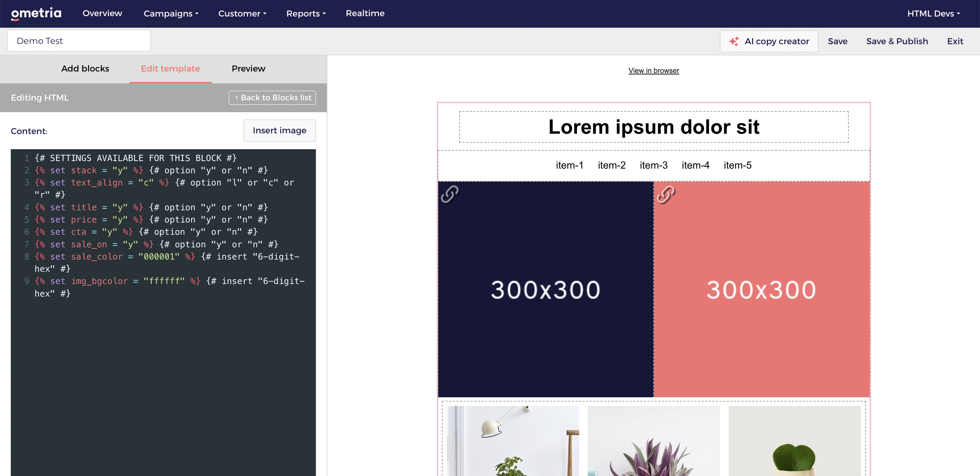The image size is (980, 476).
Task: Click the Save button
Action: 837,41
